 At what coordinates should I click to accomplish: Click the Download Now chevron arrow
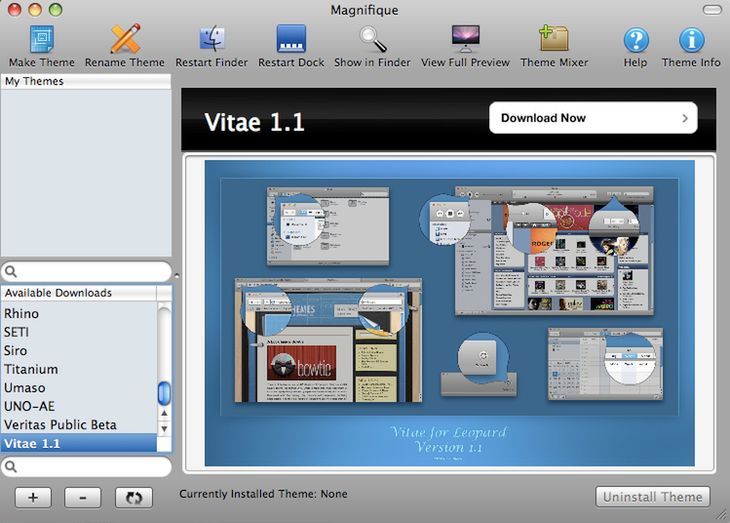click(685, 118)
